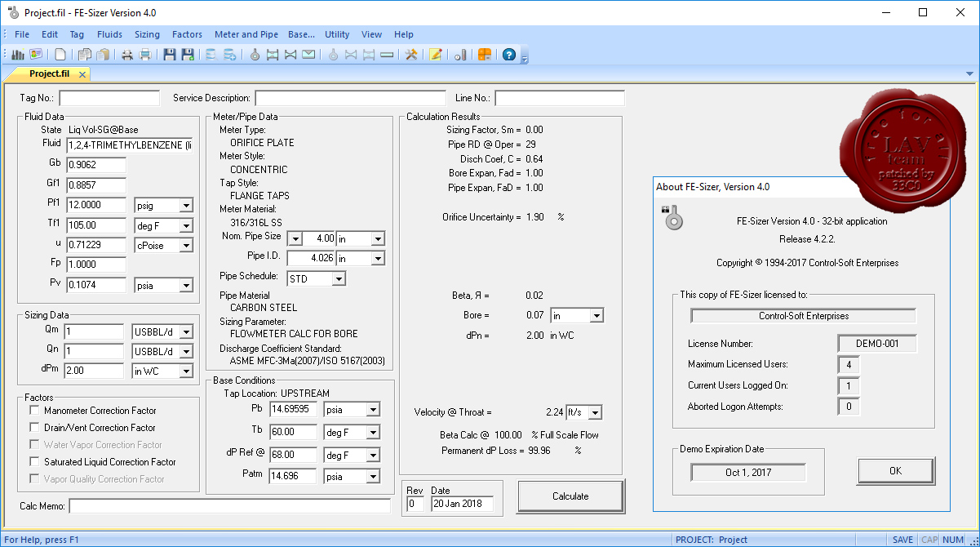
Task: Click the envelope-shaped toolbar icon
Action: [x=308, y=55]
